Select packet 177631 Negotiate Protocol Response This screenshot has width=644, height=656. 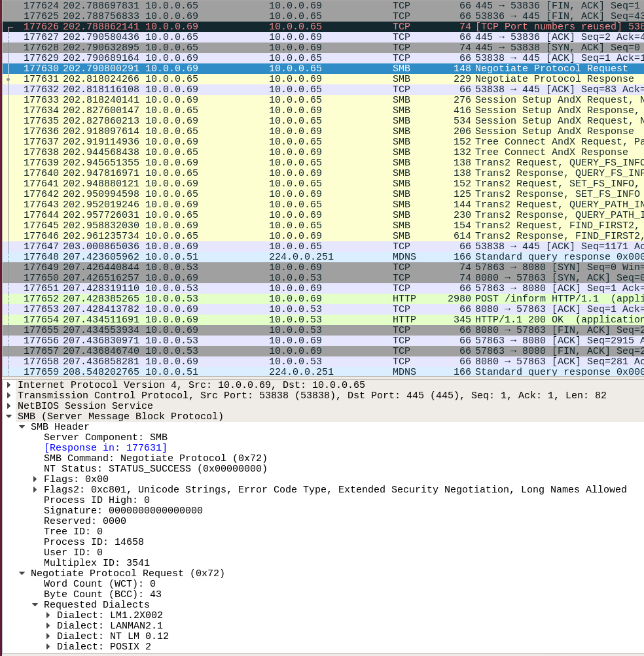[x=323, y=78]
